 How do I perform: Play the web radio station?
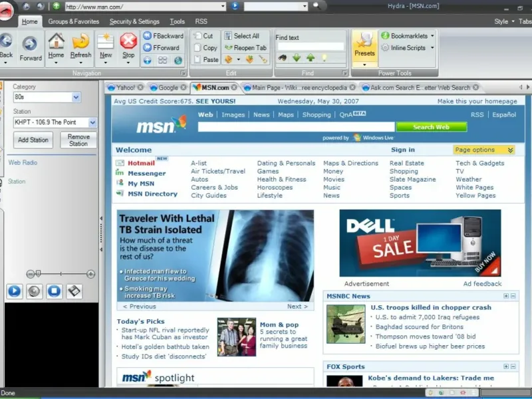[14, 291]
